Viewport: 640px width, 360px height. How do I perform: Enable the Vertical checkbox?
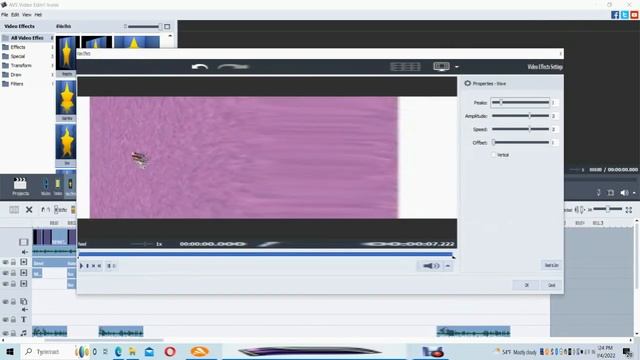click(493, 155)
